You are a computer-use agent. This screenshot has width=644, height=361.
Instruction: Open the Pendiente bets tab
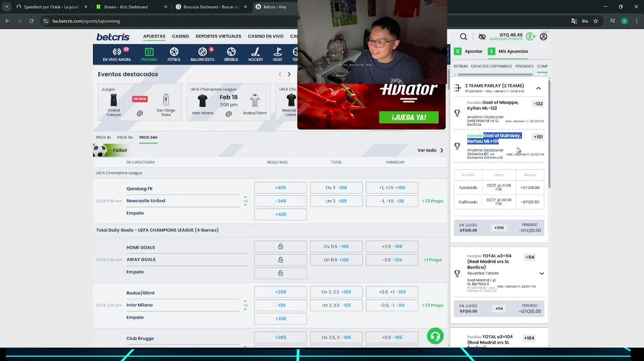(x=525, y=66)
